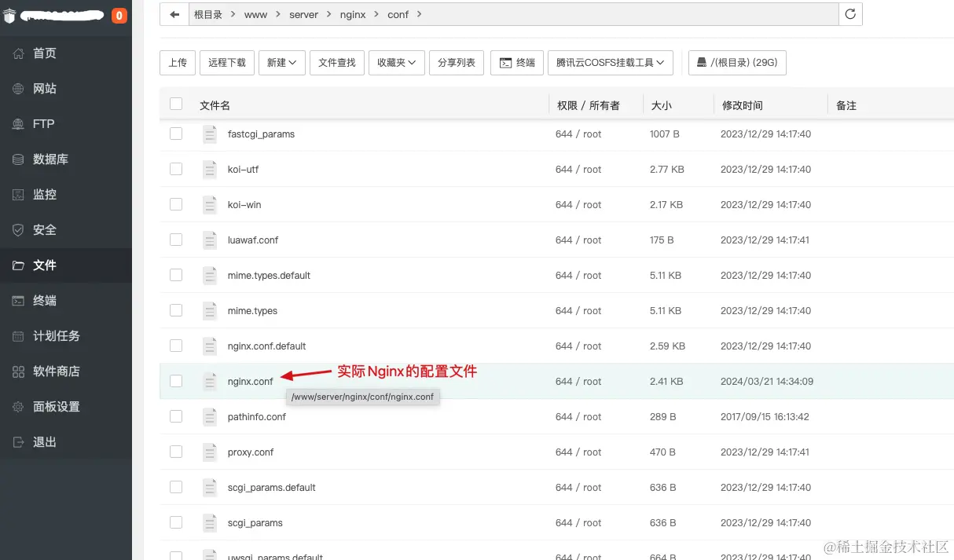The width and height of the screenshot is (954, 560).
Task: Click the orange notification badge 0
Action: (x=119, y=15)
